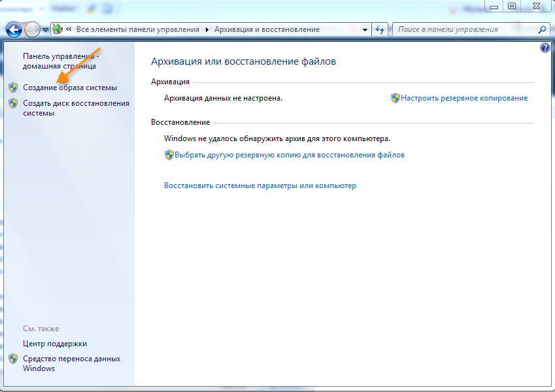Click heading 'Архивация или восстановление файлов'
Image resolution: width=555 pixels, height=392 pixels.
243,61
